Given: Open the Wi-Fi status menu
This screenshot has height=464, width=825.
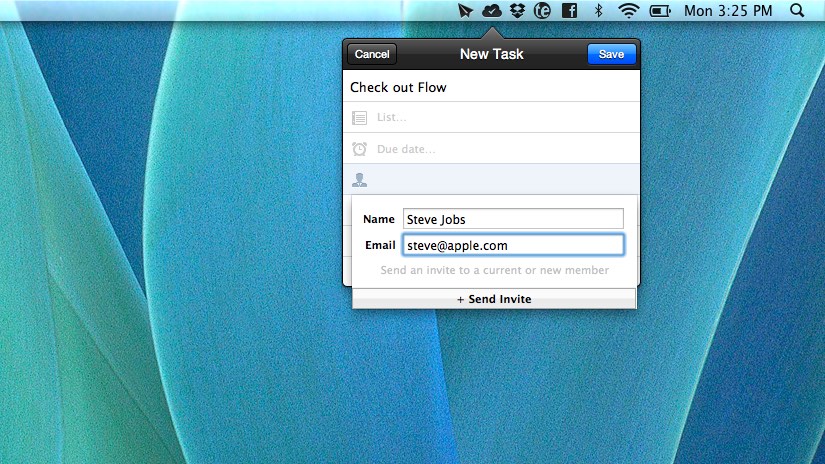Looking at the screenshot, I should (x=628, y=11).
